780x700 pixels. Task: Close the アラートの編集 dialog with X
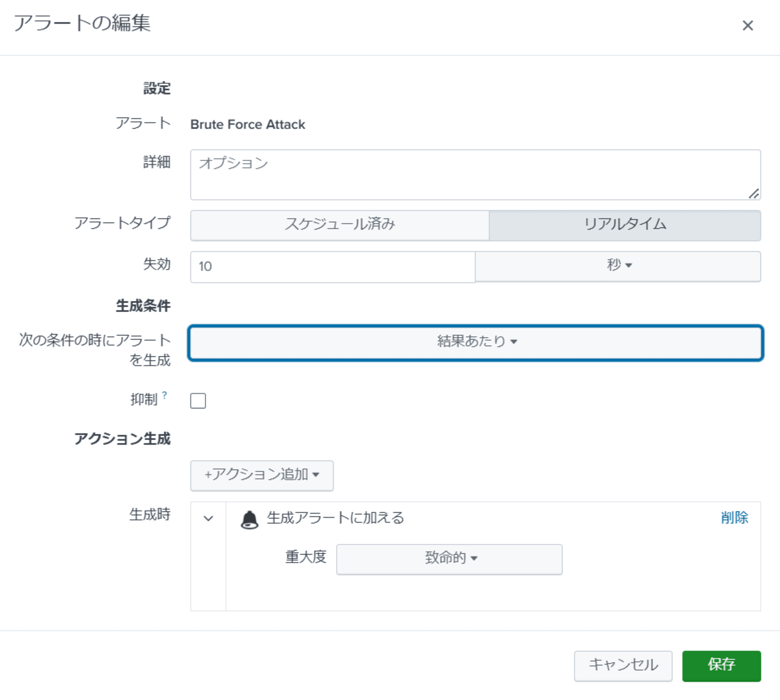pos(747,26)
